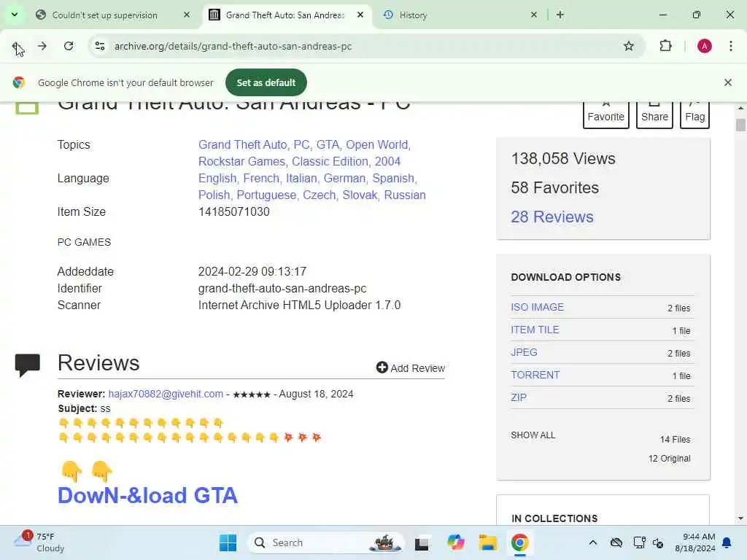Click the page vertical scrollbar thumb

(740, 125)
